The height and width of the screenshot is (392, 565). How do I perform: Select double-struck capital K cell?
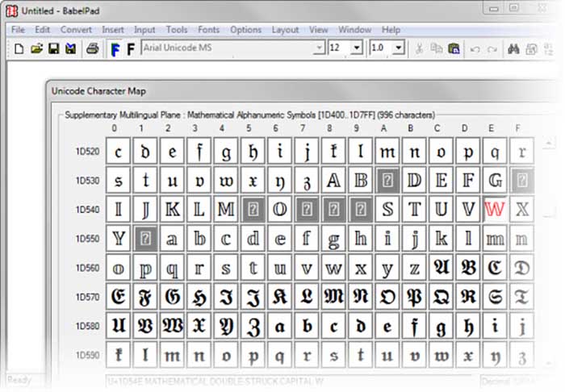[x=172, y=210]
